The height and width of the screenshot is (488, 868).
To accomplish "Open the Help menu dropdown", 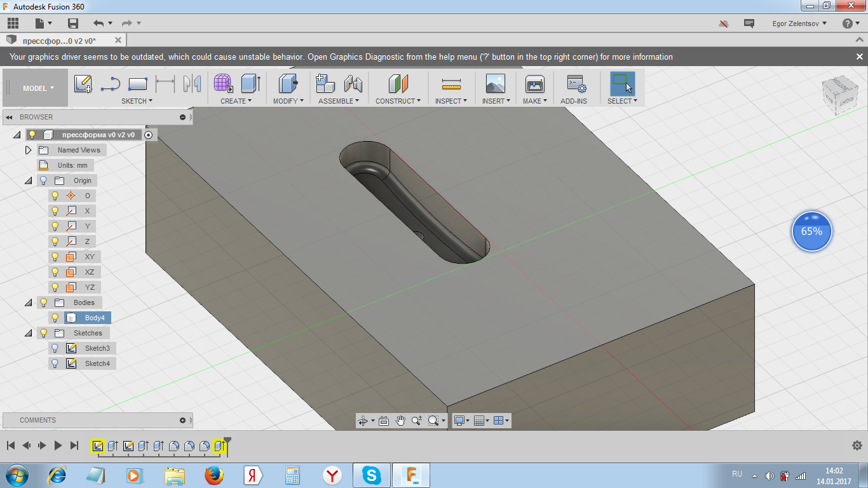I will pyautogui.click(x=851, y=24).
